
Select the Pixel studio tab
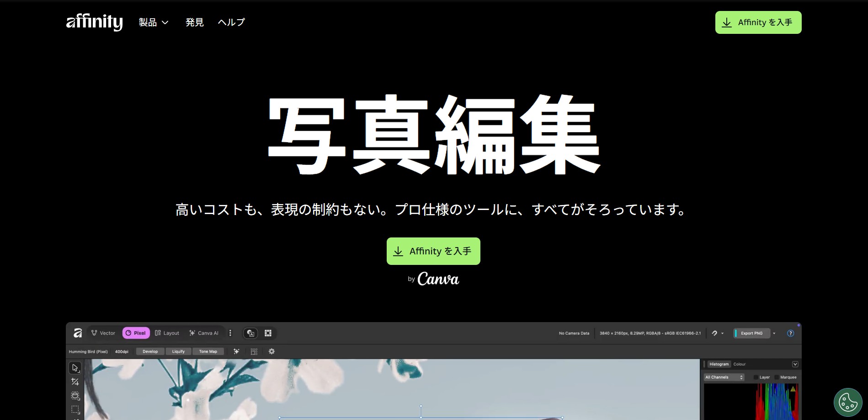pyautogui.click(x=136, y=333)
